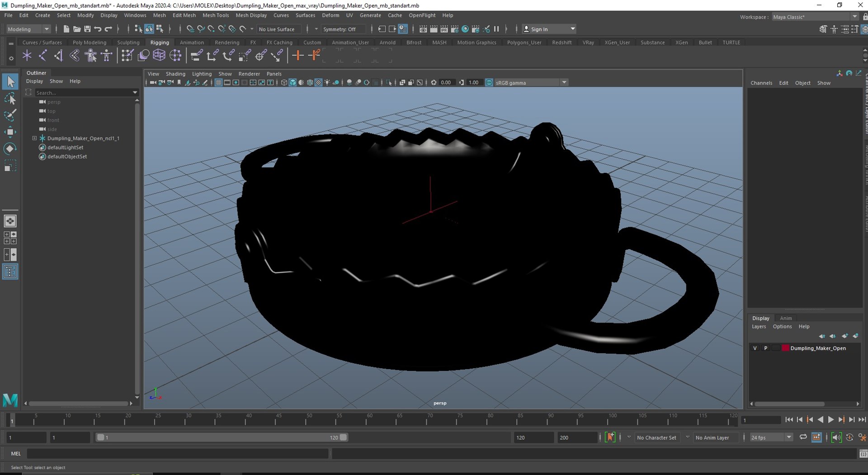Activate the Scale tool in toolbox
868x475 pixels.
point(10,166)
